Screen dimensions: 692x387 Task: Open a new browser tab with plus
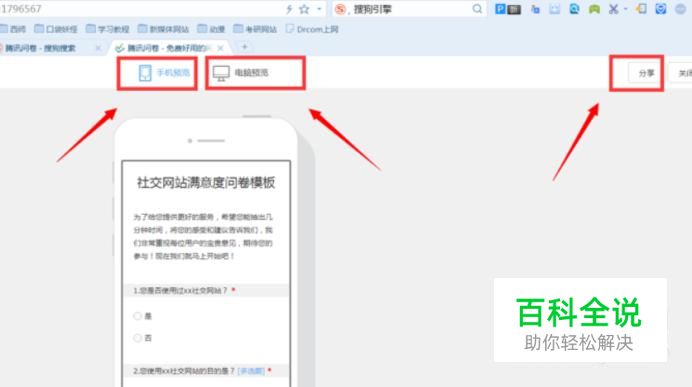245,47
